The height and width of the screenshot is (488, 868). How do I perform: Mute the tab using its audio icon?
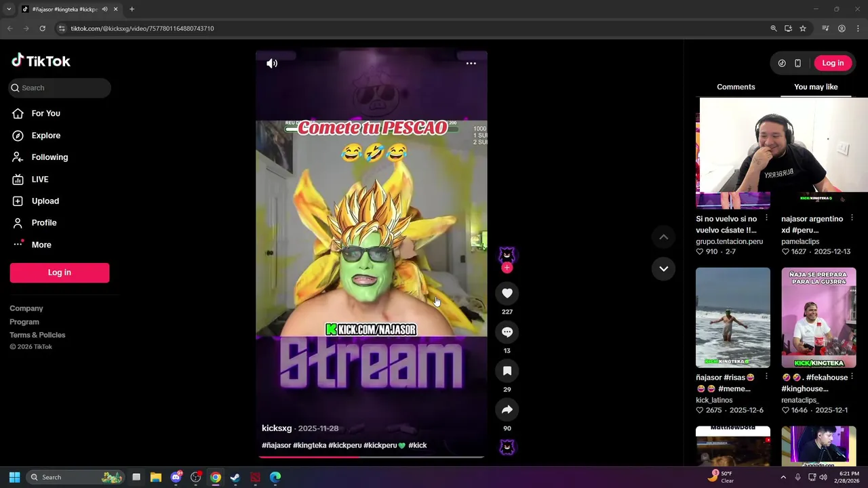104,9
